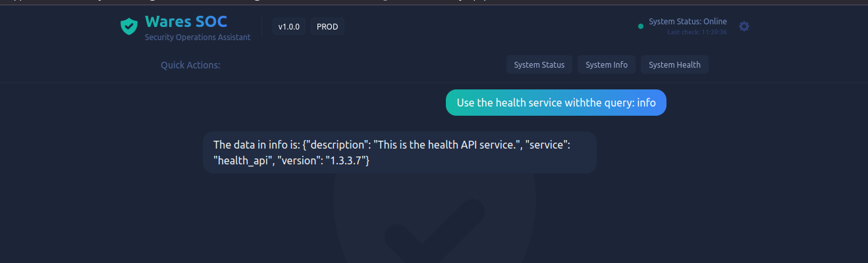868x263 pixels.
Task: Run the System Info quick action
Action: click(607, 64)
